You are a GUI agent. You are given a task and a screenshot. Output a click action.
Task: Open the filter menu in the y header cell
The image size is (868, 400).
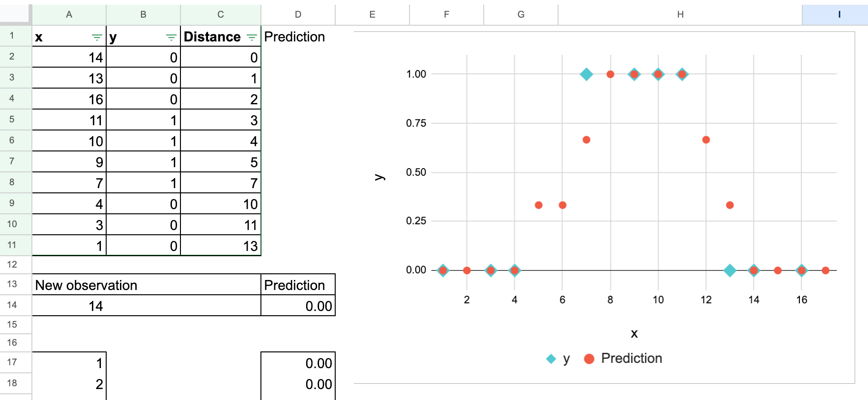(171, 37)
